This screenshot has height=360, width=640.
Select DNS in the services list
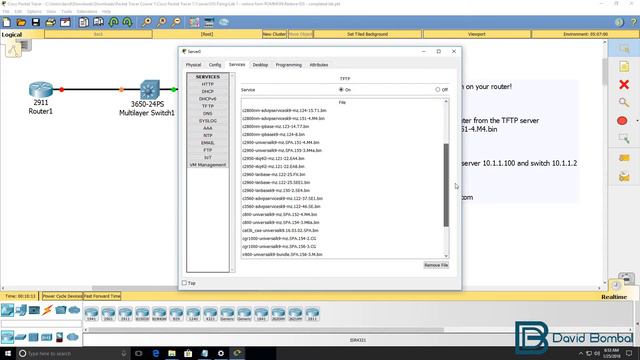[208, 113]
